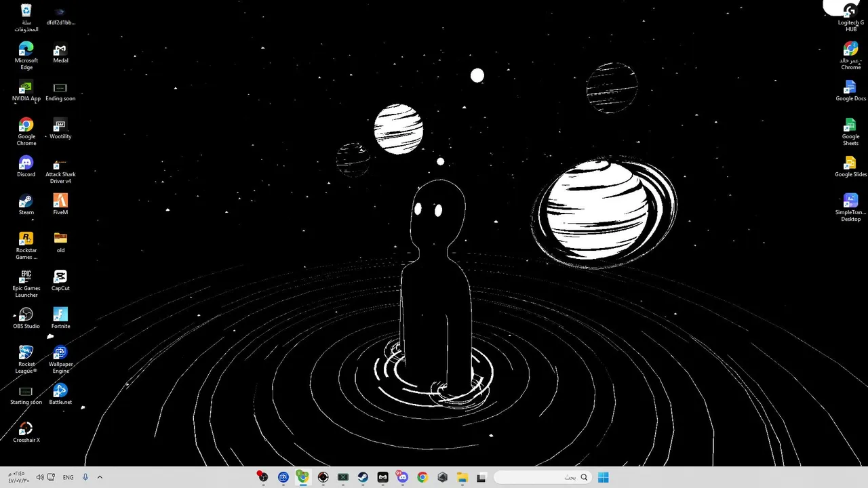Launch Rocket League desktop shortcut
The height and width of the screenshot is (488, 868).
(x=26, y=359)
